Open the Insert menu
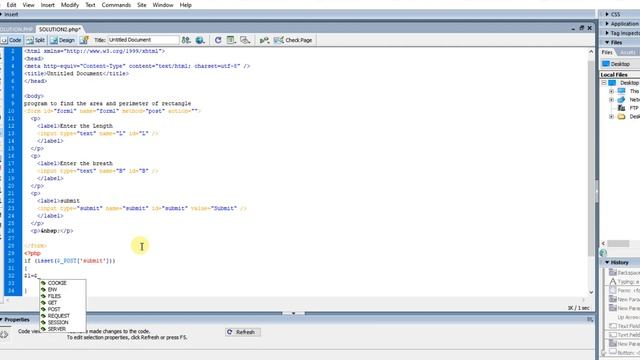640x360 pixels. [x=47, y=5]
